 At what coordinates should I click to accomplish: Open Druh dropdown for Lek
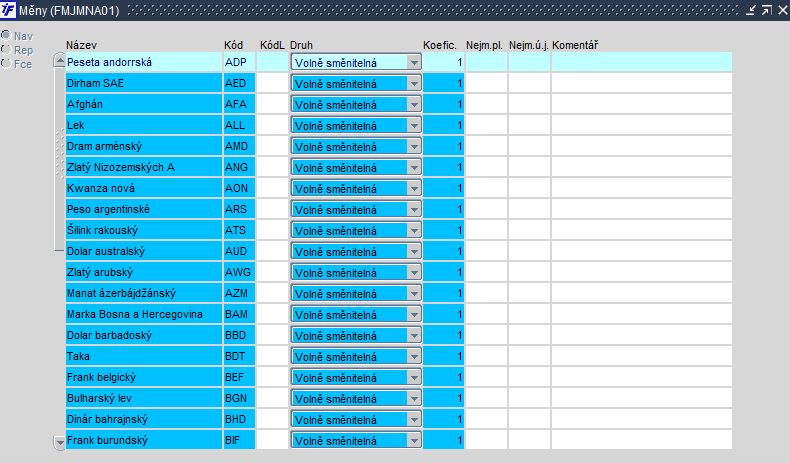tap(414, 125)
